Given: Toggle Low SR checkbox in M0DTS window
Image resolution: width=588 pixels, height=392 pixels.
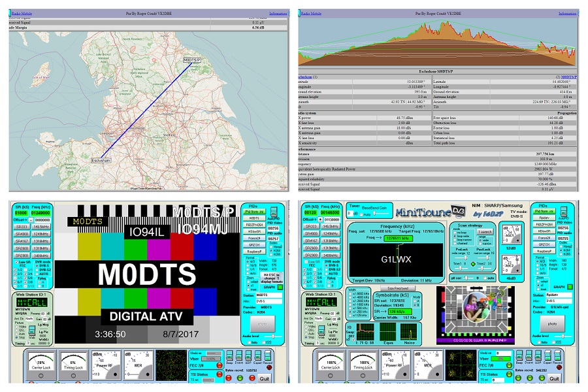Looking at the screenshot, I should click(16, 262).
